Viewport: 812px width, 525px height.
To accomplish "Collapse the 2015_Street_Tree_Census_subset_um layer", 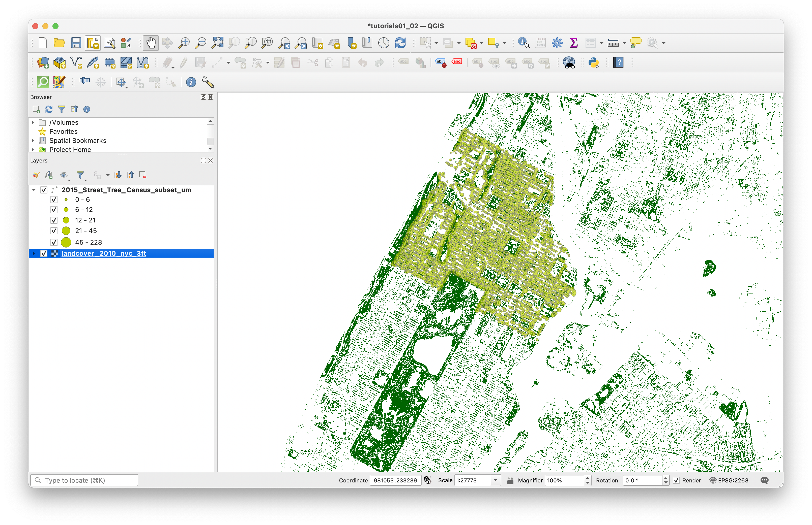I will [34, 190].
